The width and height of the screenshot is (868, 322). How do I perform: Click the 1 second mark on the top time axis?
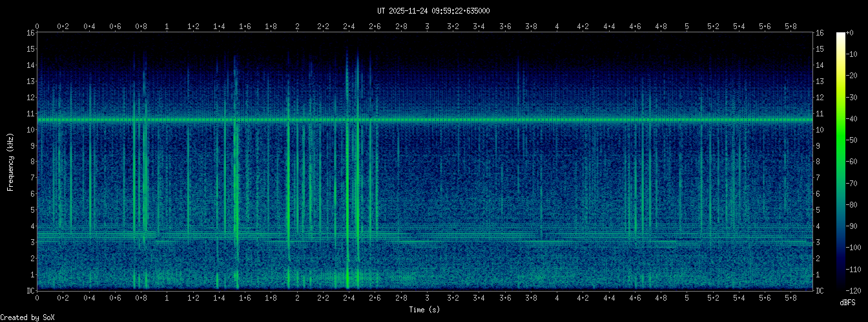167,27
